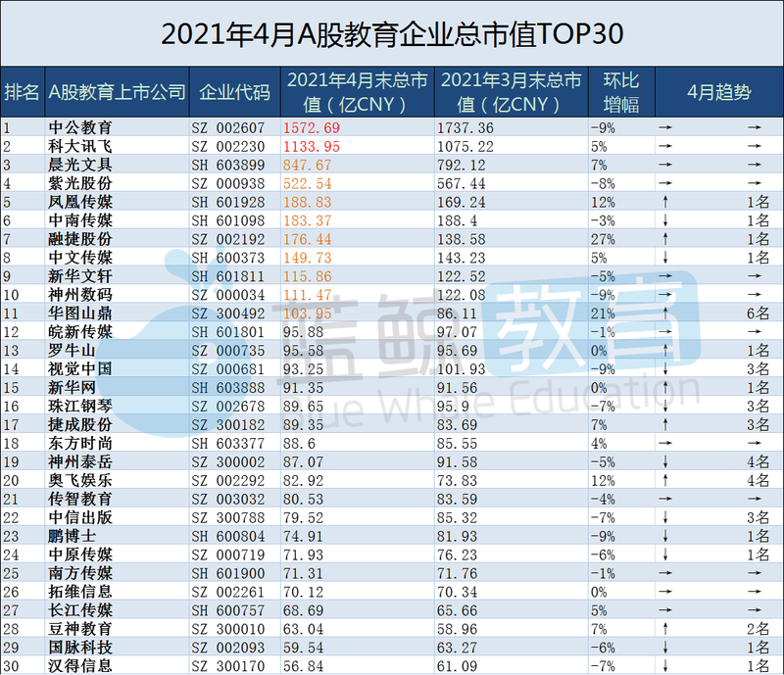Click company name 皖新传媒
Image resolution: width=784 pixels, height=675 pixels.
click(80, 331)
